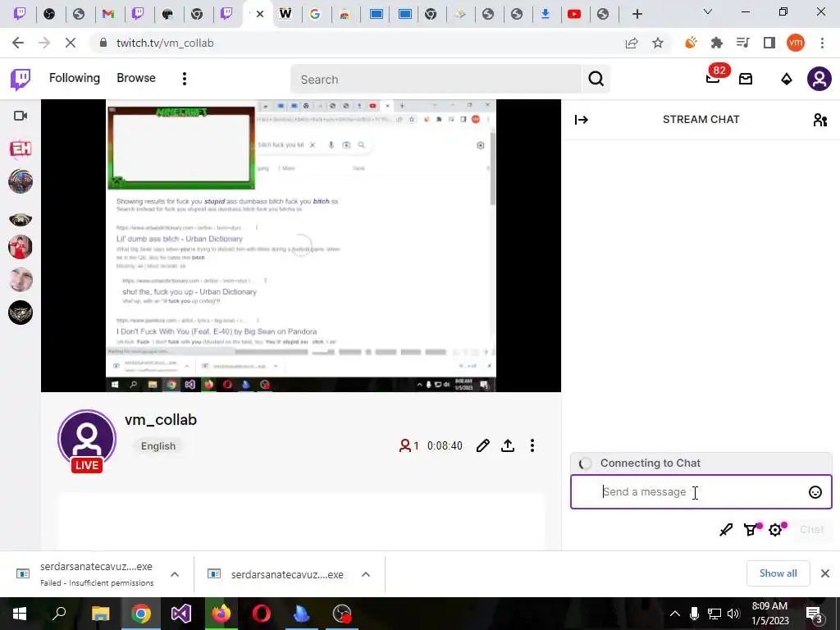Open EH channel in sidebar
Screen dimensions: 840x630
click(21, 148)
